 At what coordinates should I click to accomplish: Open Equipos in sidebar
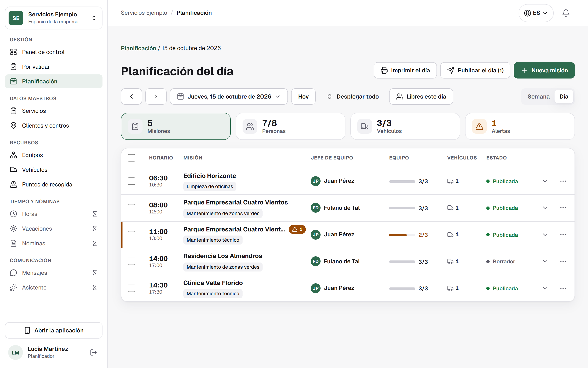54,155
